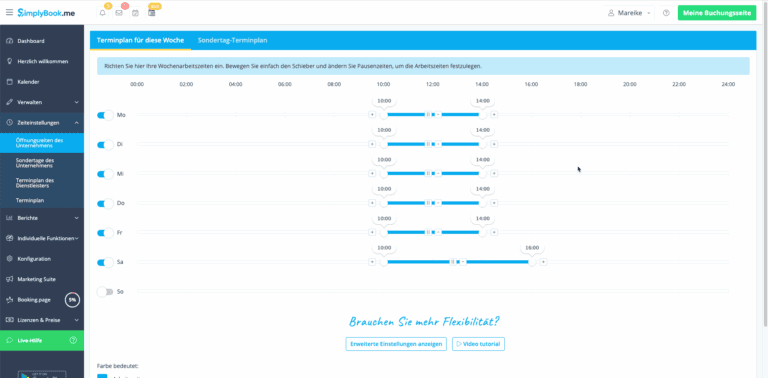Click the break handle in Sa row
This screenshot has width=768, height=378.
tap(453, 262)
